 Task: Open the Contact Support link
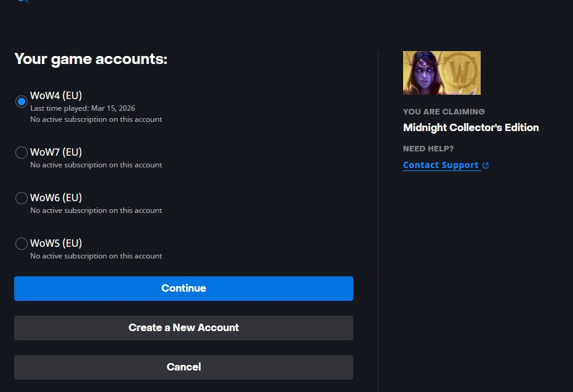click(x=441, y=165)
